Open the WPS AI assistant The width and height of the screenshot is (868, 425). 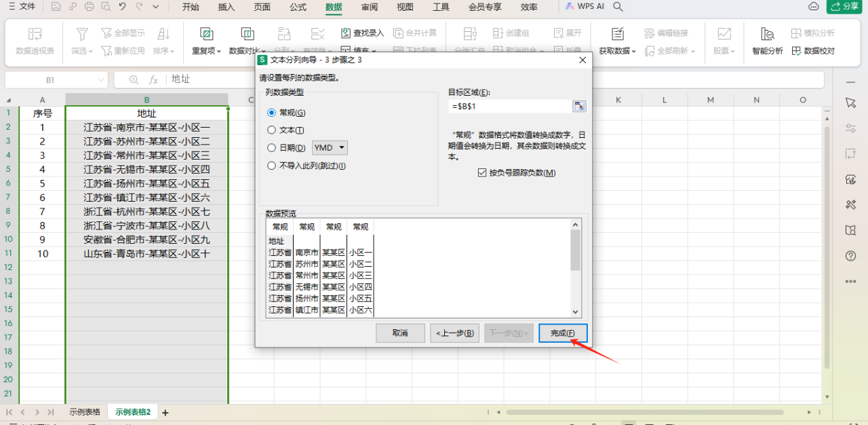[x=583, y=7]
